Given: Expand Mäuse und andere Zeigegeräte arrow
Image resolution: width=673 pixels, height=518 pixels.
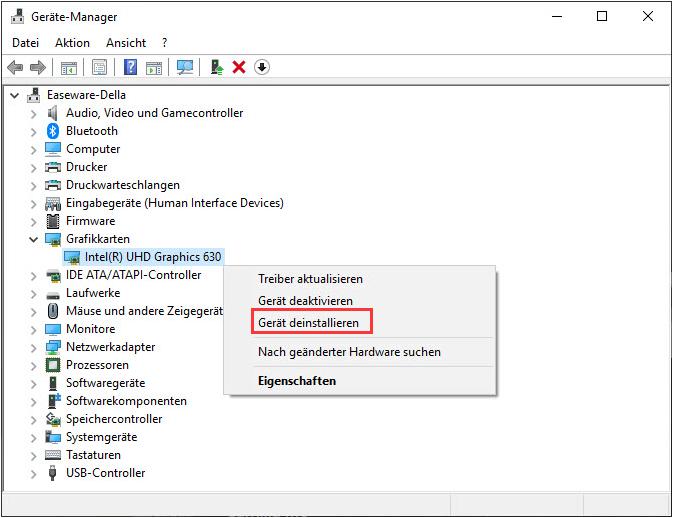Looking at the screenshot, I should (34, 312).
